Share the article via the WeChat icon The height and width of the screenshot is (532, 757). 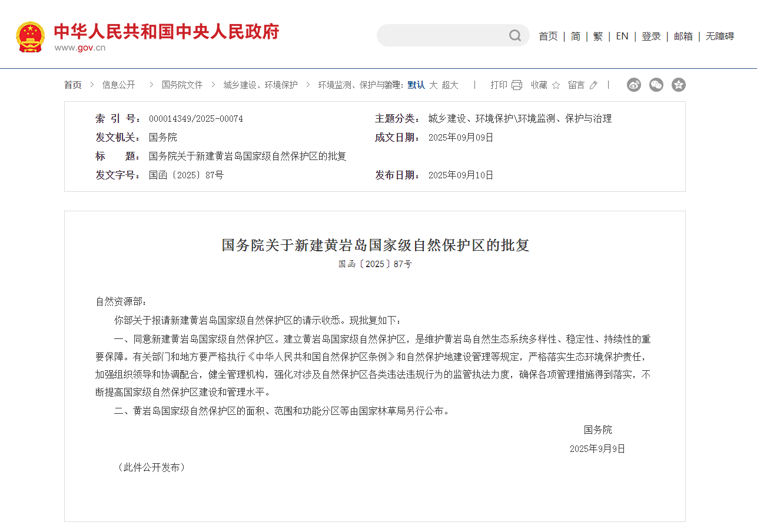(656, 85)
